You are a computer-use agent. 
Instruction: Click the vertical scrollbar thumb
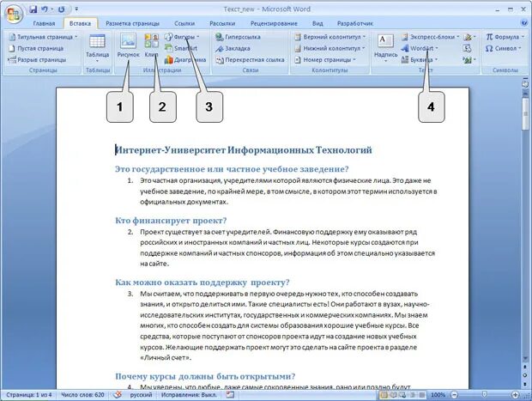tap(525, 113)
